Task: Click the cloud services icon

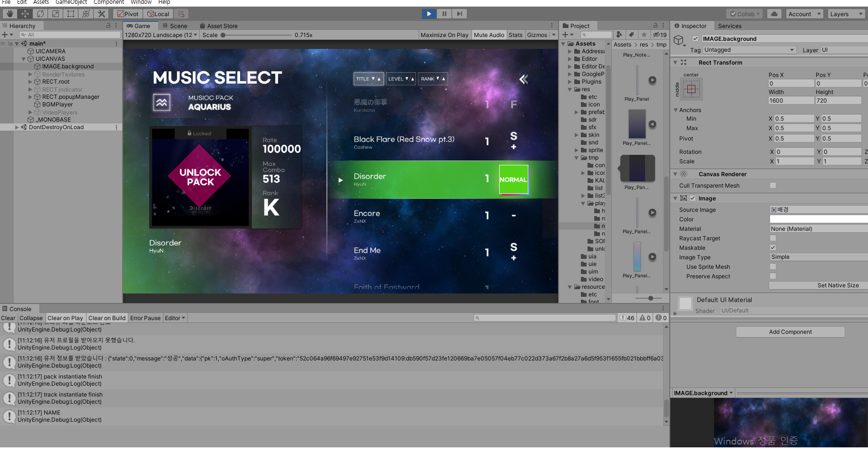Action: (x=774, y=14)
